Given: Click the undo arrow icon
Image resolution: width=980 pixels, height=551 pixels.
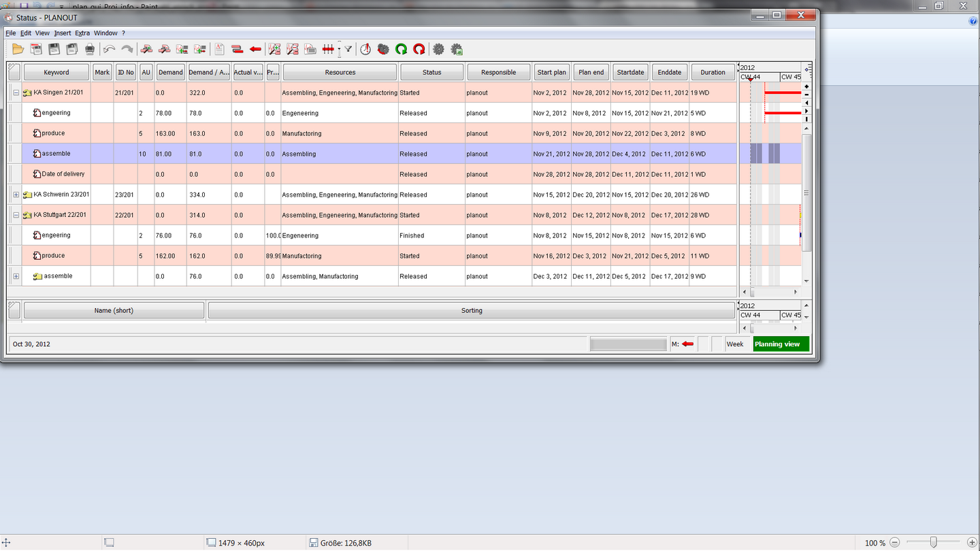Looking at the screenshot, I should (x=109, y=49).
